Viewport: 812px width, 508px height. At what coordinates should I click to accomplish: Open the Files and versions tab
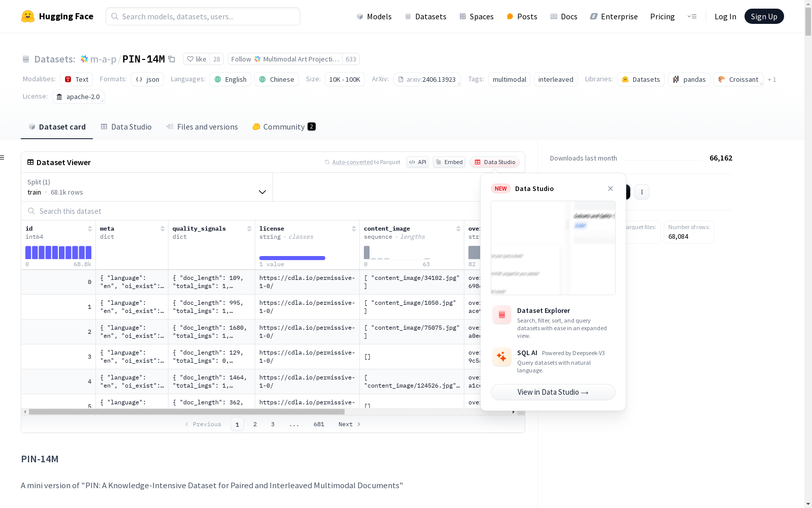tap(202, 127)
